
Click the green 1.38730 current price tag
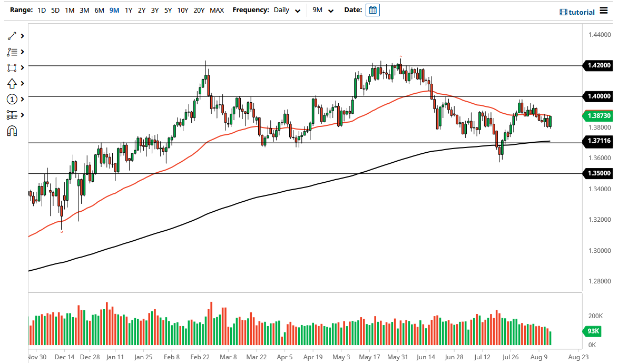click(597, 116)
